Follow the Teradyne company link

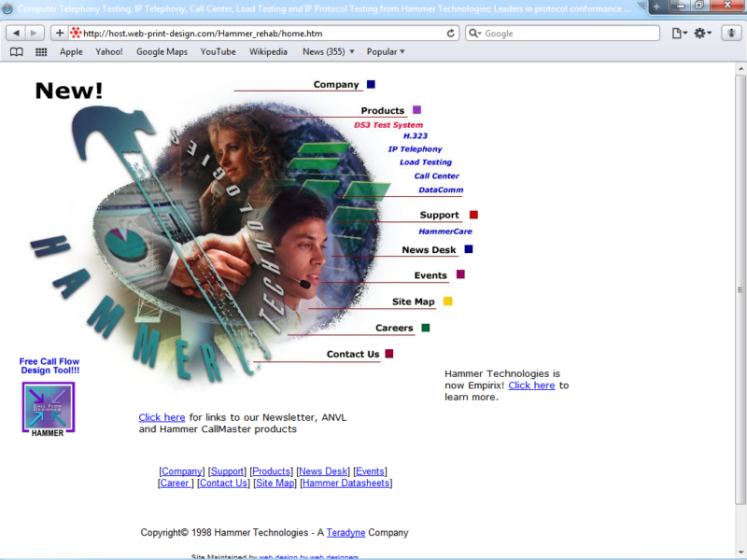click(x=345, y=533)
